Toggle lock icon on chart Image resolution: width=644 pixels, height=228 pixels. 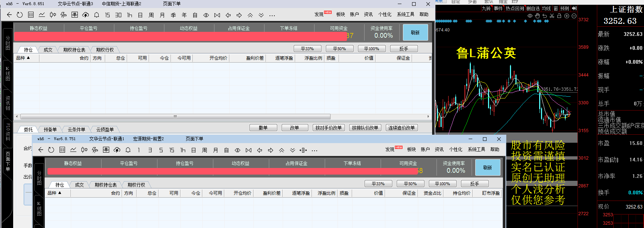(x=559, y=16)
